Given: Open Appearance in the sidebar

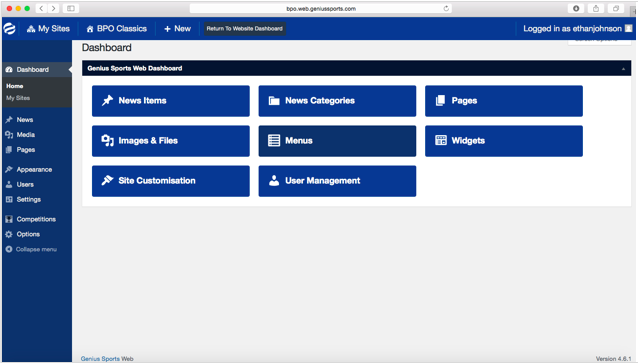Looking at the screenshot, I should point(34,169).
